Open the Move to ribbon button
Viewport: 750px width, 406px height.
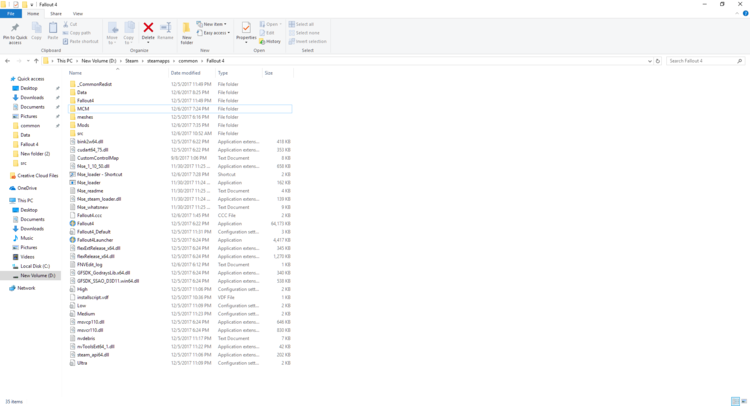click(x=112, y=33)
